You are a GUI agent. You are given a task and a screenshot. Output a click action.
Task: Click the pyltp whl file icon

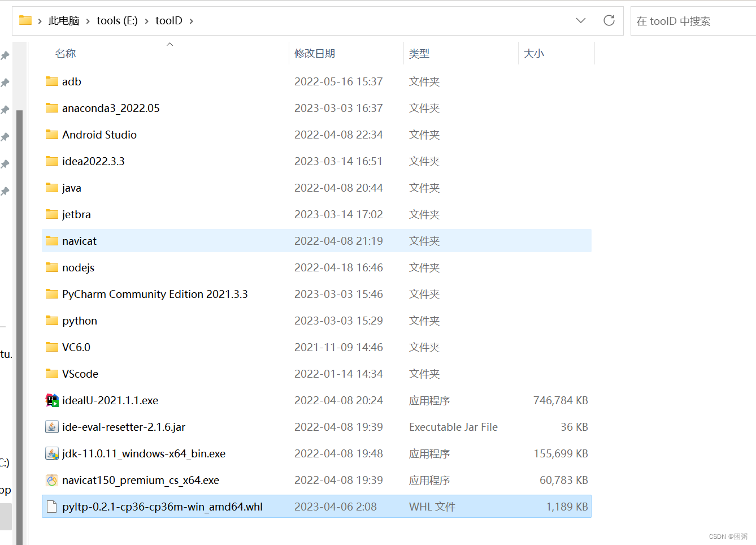pos(52,507)
